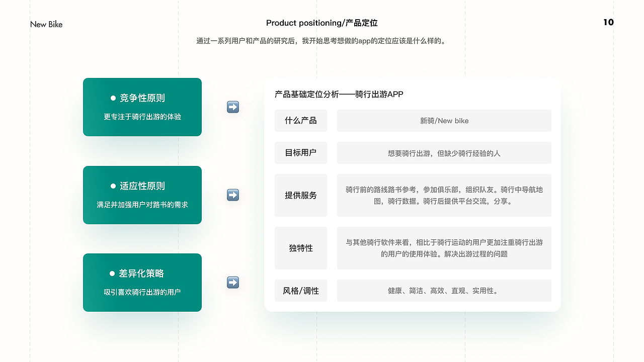Select the 目标用户 label cell
Screen dimensions: 644x362
tap(301, 153)
